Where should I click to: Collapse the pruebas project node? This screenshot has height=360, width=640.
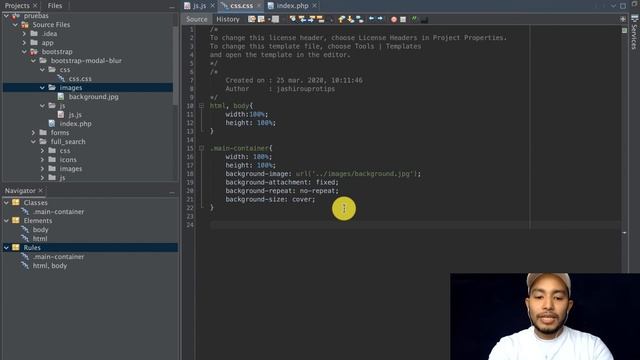[6, 16]
